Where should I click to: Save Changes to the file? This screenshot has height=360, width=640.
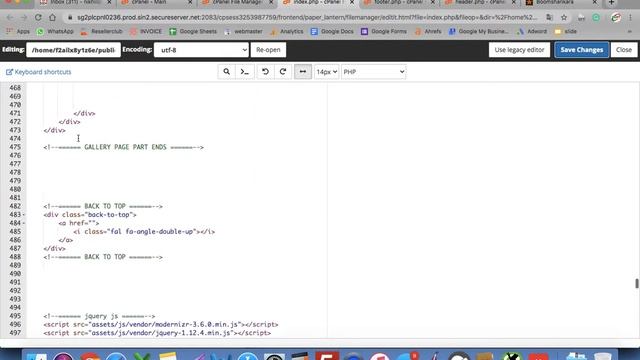pyautogui.click(x=582, y=50)
